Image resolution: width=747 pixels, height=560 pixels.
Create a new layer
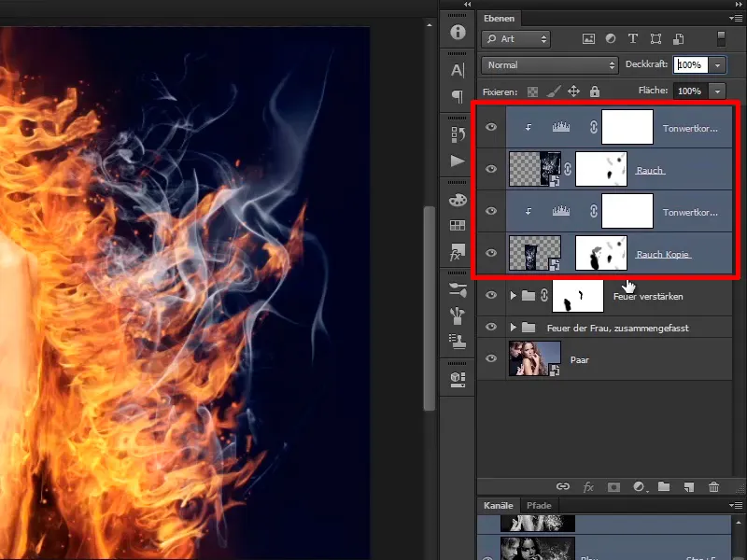(689, 486)
